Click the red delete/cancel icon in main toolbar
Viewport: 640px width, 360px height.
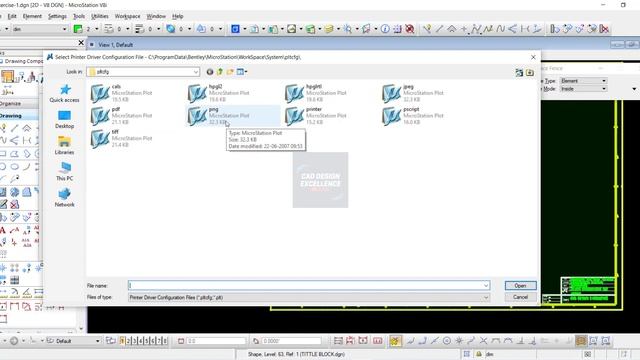tap(409, 29)
